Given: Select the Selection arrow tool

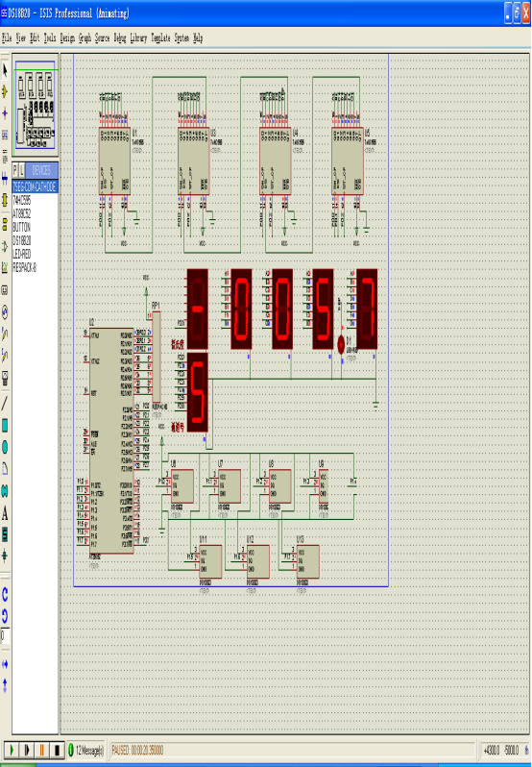Looking at the screenshot, I should coord(5,70).
